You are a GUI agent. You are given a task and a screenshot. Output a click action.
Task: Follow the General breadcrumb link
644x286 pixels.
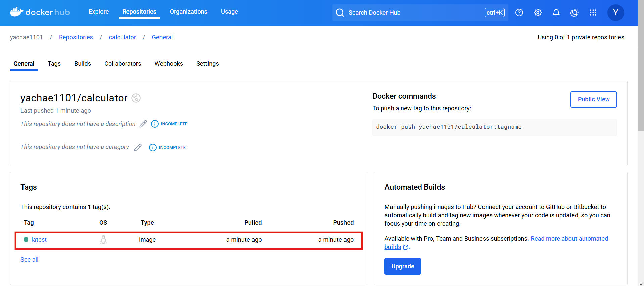(x=162, y=37)
